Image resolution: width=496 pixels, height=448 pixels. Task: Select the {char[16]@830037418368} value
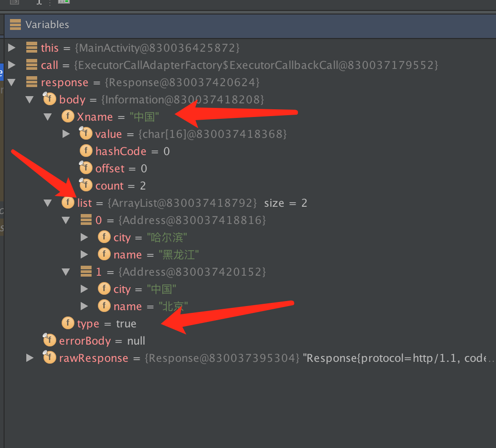click(213, 134)
